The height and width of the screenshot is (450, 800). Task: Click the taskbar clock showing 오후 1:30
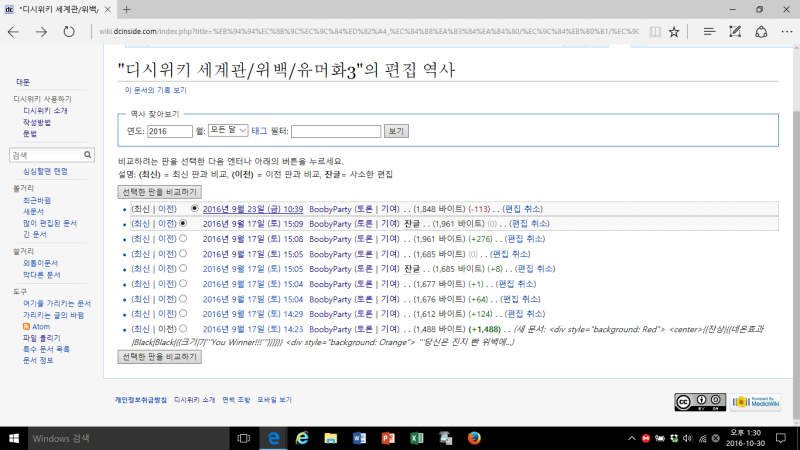point(746,438)
